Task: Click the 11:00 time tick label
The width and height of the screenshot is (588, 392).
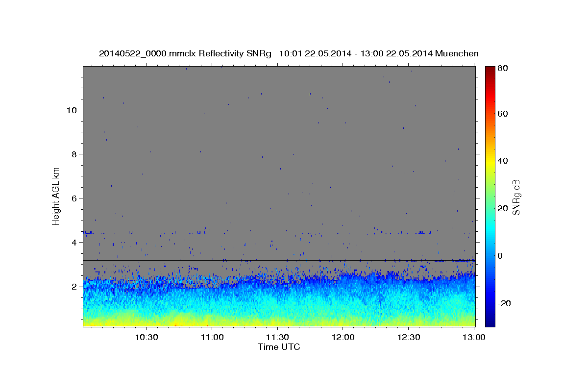Action: [x=212, y=337]
